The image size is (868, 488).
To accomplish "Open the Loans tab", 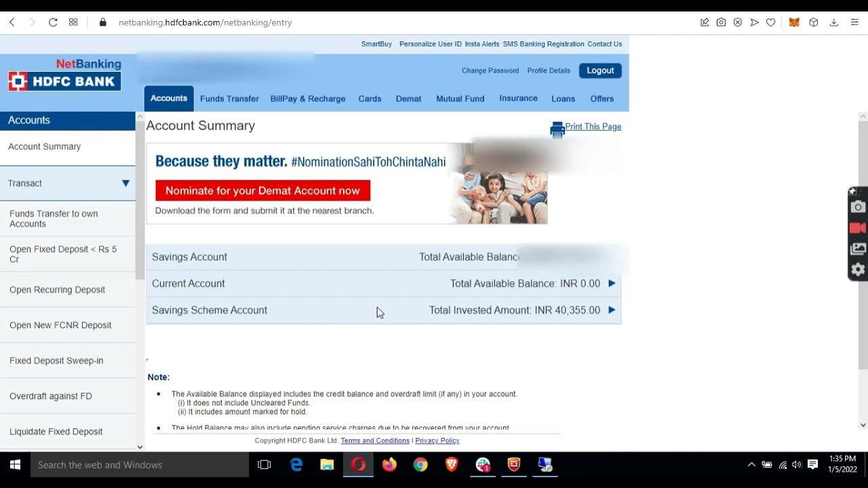I will [x=563, y=98].
